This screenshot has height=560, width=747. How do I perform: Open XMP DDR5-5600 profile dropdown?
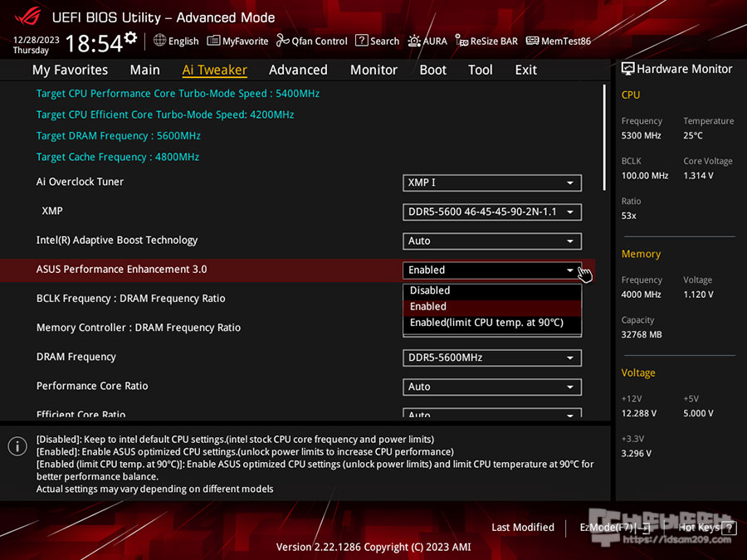click(x=492, y=212)
